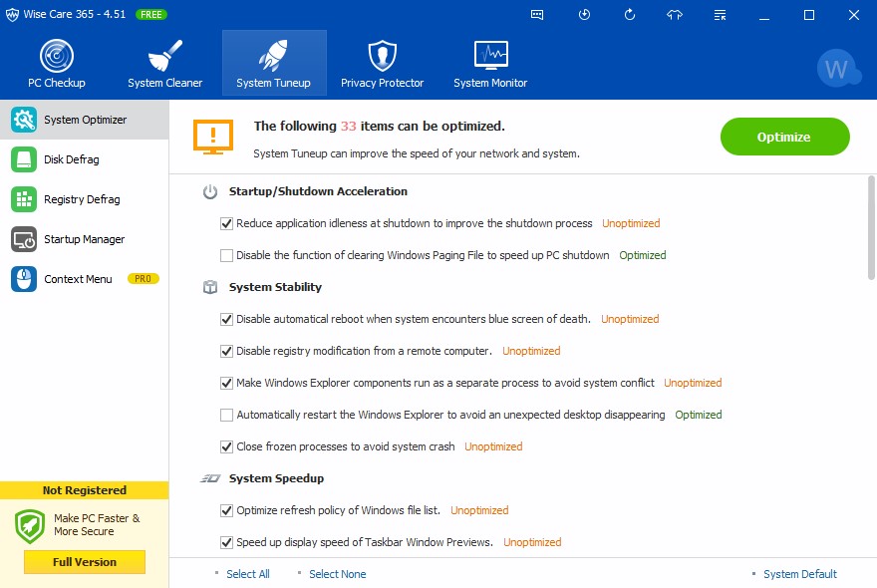Click the Select None link
The image size is (877, 588).
[337, 574]
